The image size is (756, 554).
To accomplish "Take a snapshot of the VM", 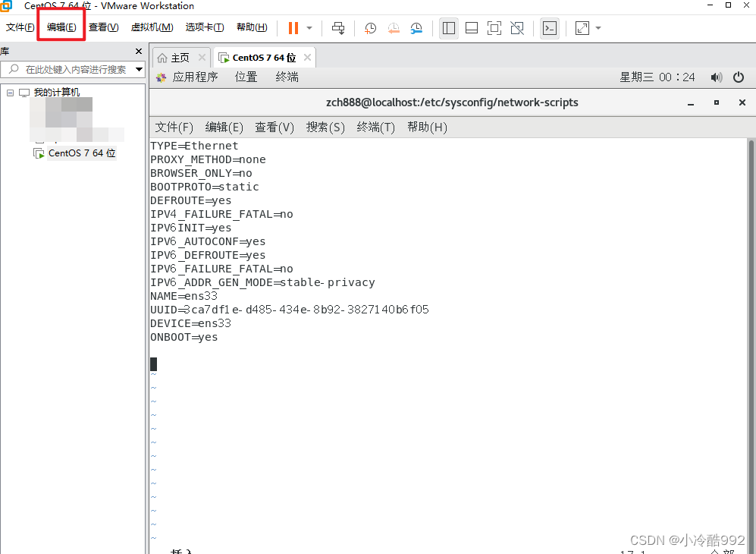I will coord(370,27).
